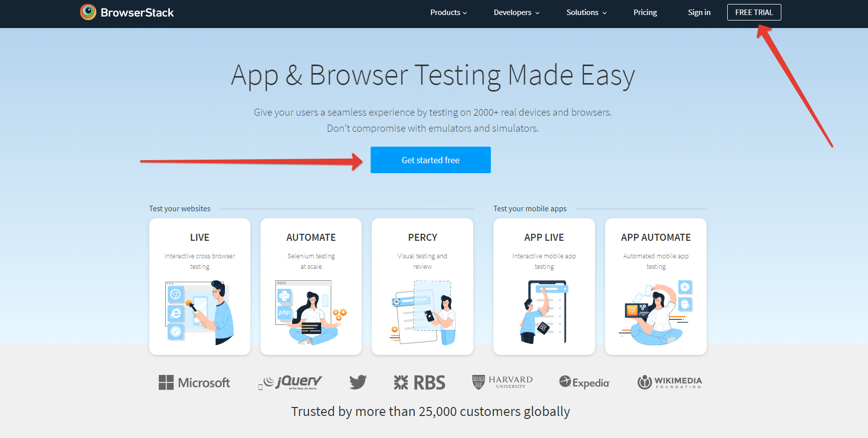
Task: Click the jQuery logo
Action: coord(293,382)
